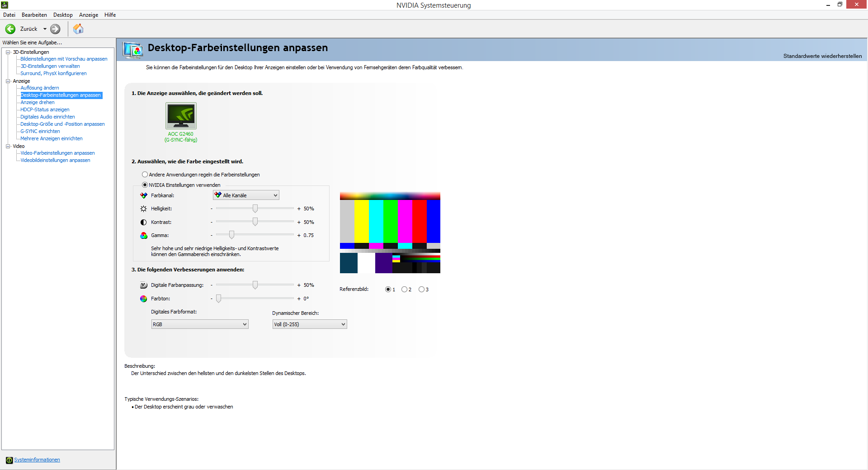This screenshot has width=868, height=470.
Task: Collapse the 3D-Einstellungen tree node
Action: pos(8,52)
